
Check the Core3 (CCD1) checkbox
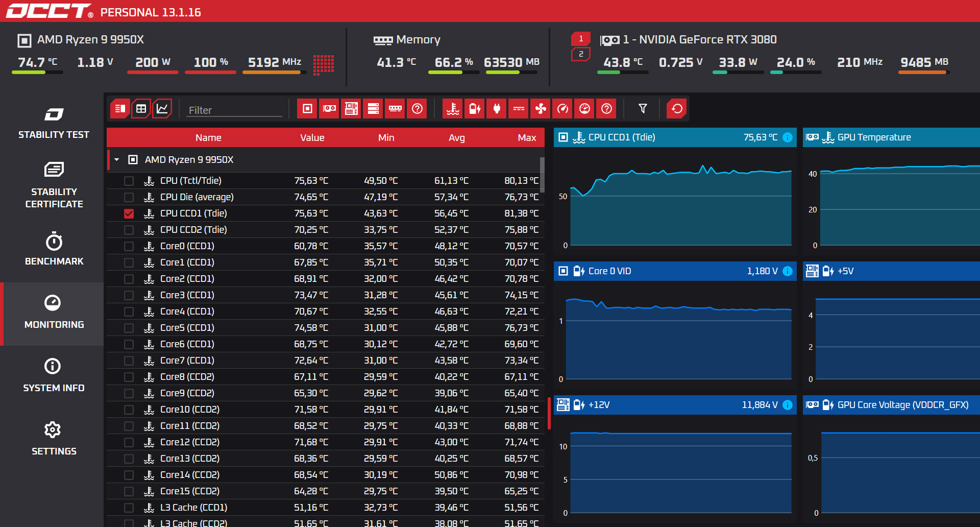(129, 295)
